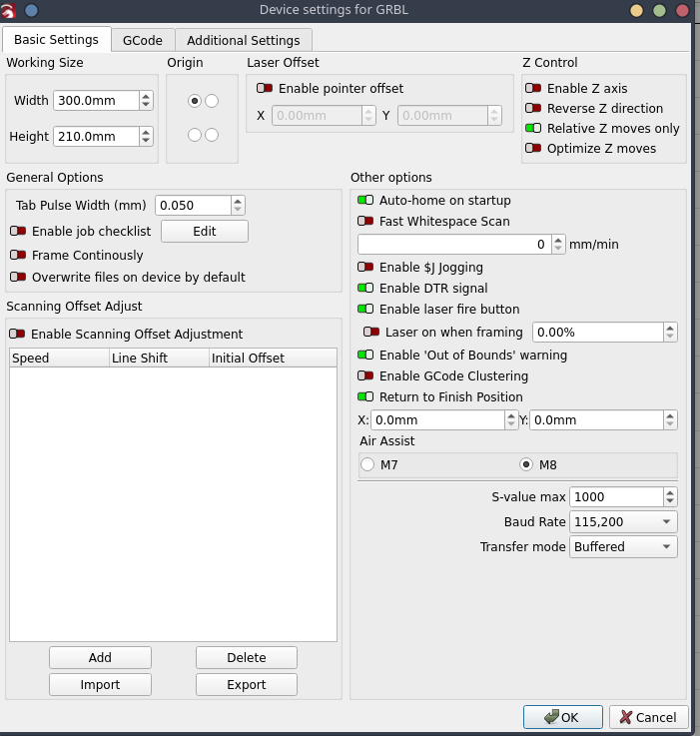This screenshot has height=736, width=700.
Task: Click the yellow minimize window button
Action: (x=637, y=10)
